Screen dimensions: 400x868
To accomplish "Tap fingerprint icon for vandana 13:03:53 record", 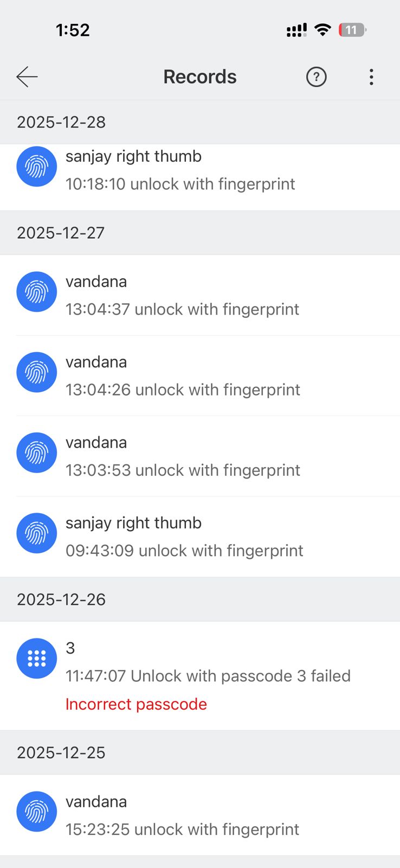I will tap(36, 452).
